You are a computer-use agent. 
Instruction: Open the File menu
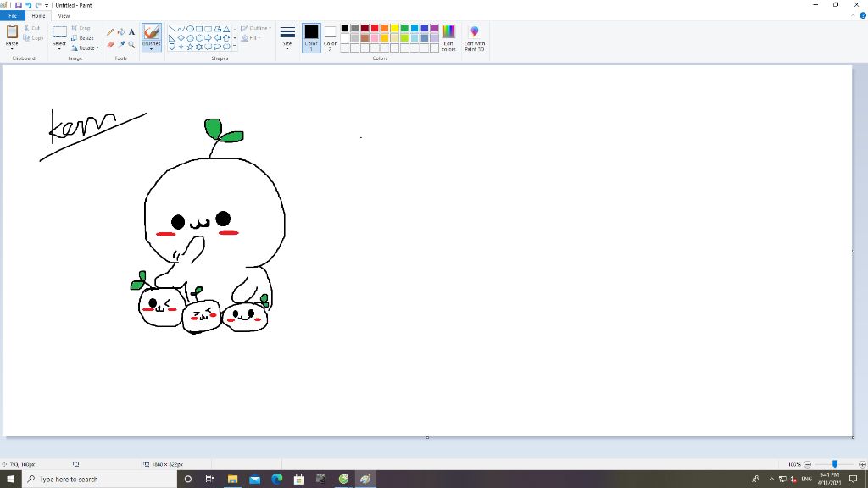pyautogui.click(x=12, y=15)
